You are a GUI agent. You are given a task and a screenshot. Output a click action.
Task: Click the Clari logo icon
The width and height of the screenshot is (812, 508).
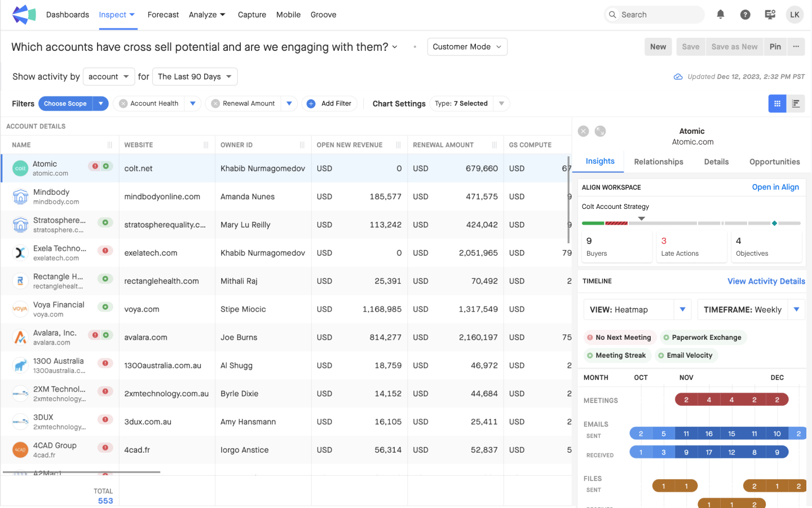pos(24,15)
